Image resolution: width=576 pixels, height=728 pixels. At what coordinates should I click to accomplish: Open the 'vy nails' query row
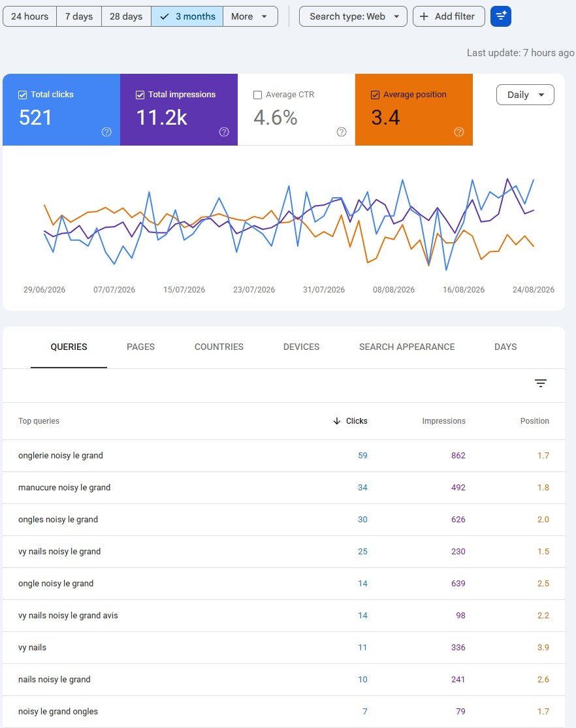pyautogui.click(x=284, y=648)
